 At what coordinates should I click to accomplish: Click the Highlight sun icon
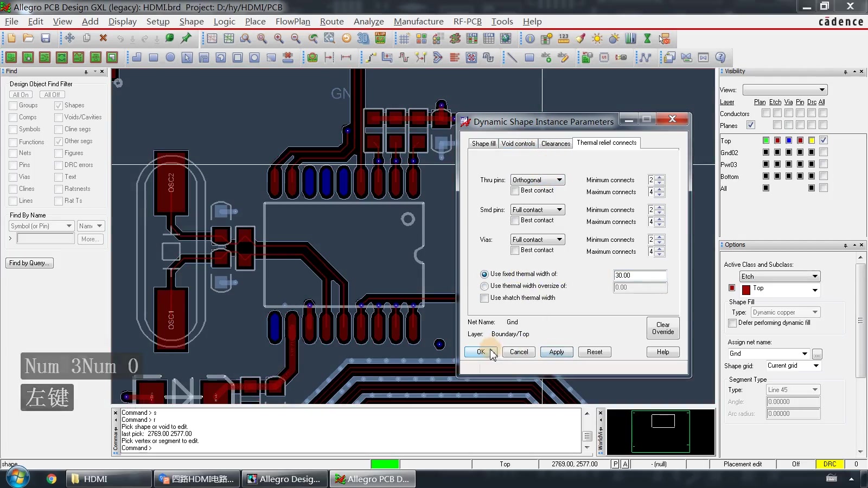pyautogui.click(x=597, y=38)
